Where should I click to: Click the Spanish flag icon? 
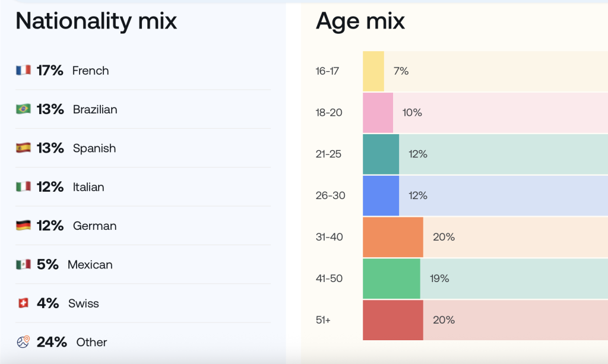[23, 148]
